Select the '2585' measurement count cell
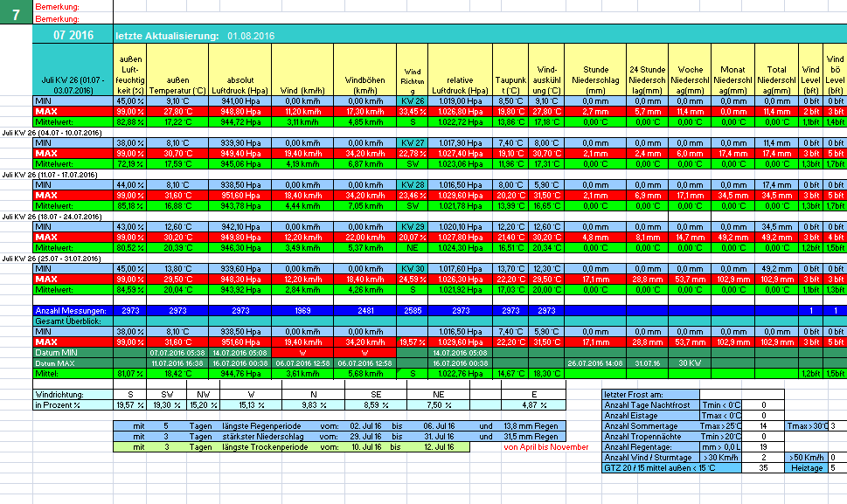Screen dimensions: 847x504 tap(413, 311)
